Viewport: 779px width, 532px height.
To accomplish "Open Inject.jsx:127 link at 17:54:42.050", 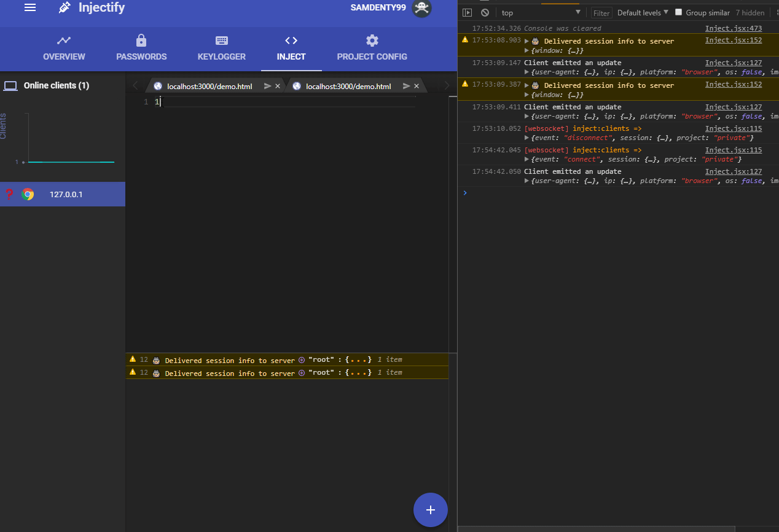I will click(734, 171).
